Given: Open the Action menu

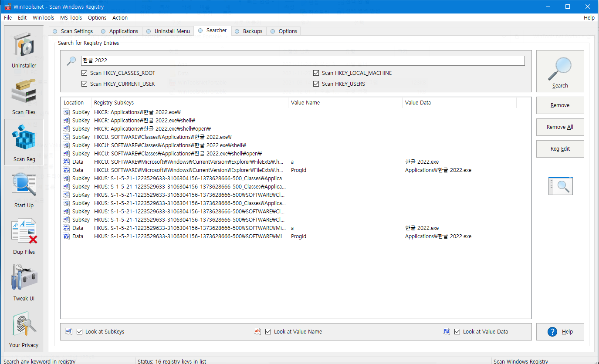Looking at the screenshot, I should (x=120, y=18).
